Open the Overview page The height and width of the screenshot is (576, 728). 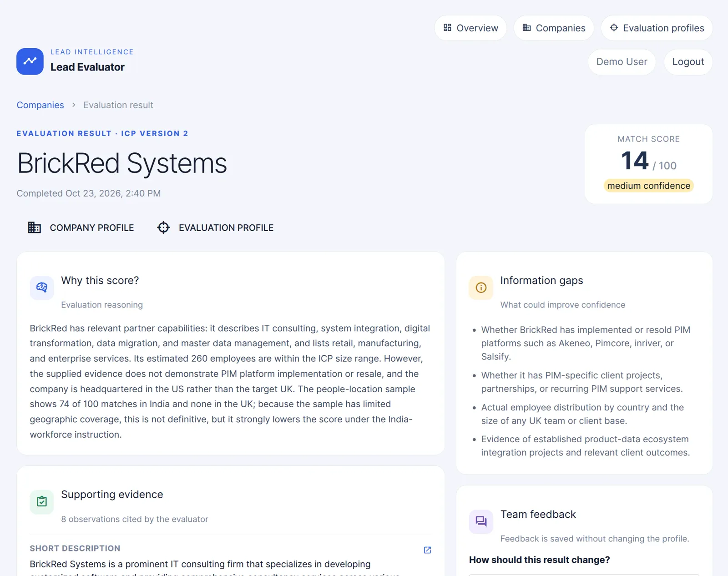[470, 28]
